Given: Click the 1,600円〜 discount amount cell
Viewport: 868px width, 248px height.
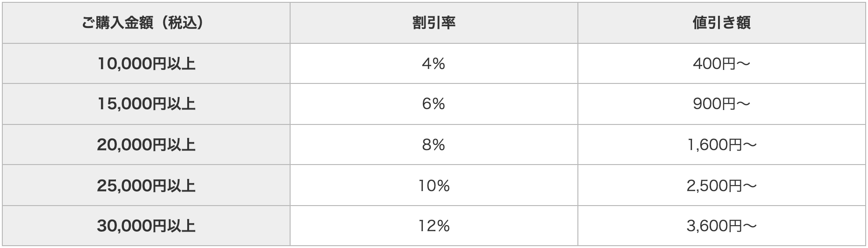Looking at the screenshot, I should point(721,145).
